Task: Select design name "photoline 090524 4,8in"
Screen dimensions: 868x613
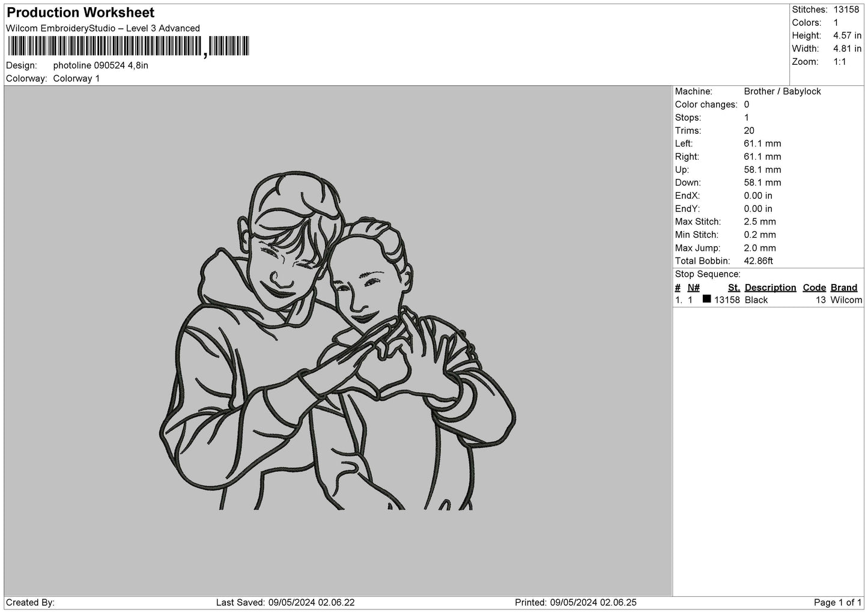Action: (100, 65)
